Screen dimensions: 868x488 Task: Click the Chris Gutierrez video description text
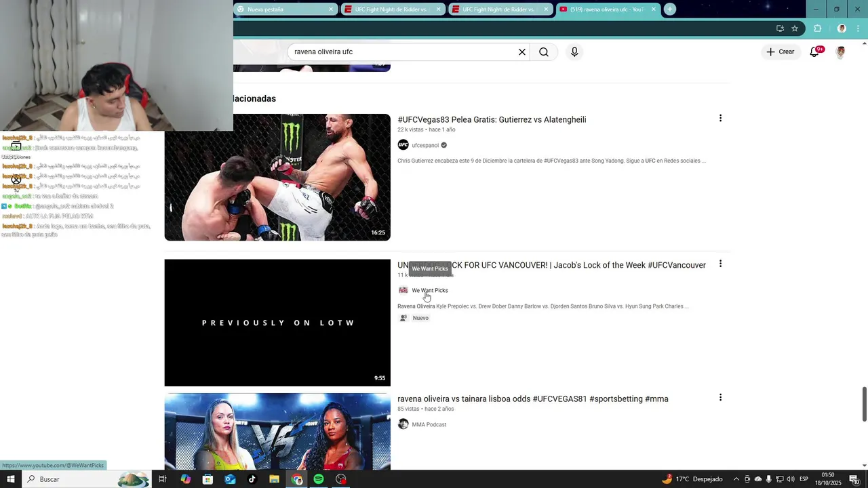[551, 161]
